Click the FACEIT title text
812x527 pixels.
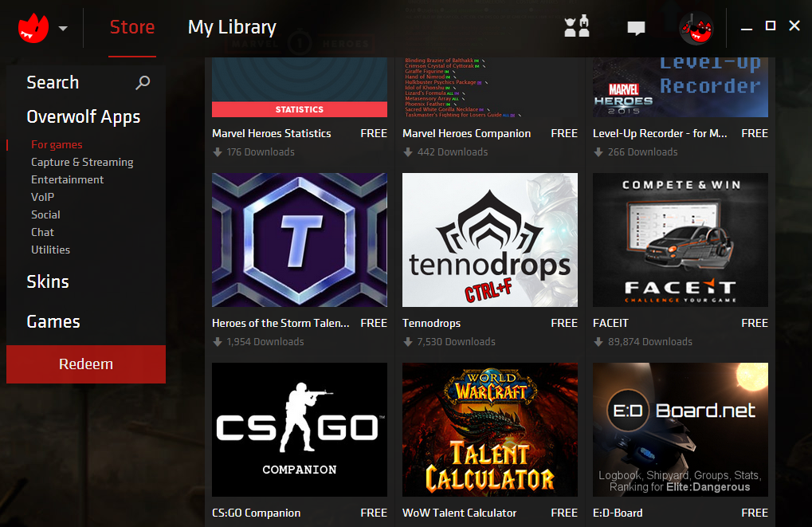610,324
